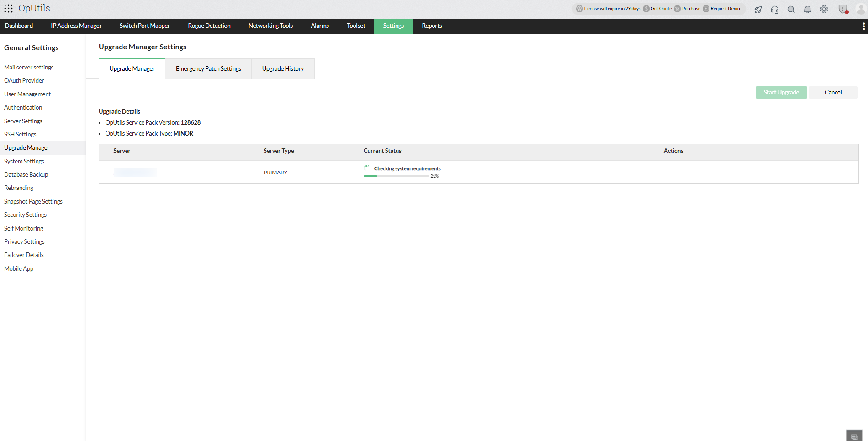Viewport: 868px width, 441px height.
Task: Open the Alarms menu
Action: pyautogui.click(x=320, y=26)
